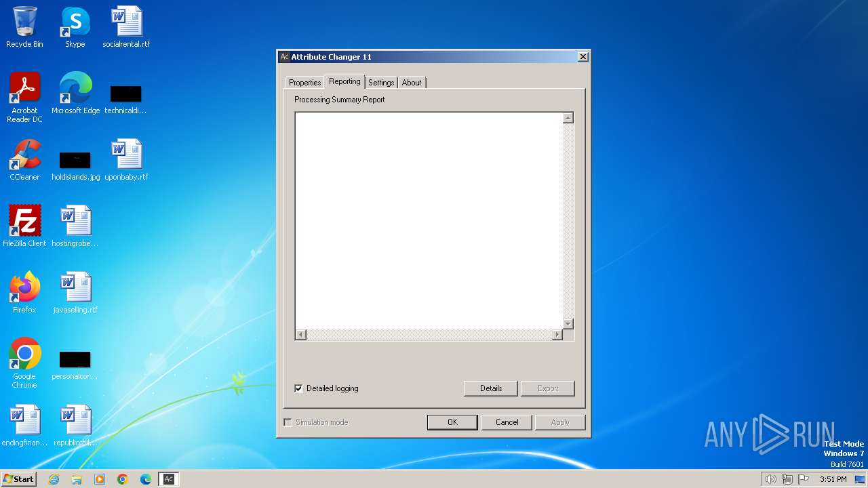Uncheck the Detailed logging checkbox
The image size is (868, 488).
coord(298,388)
